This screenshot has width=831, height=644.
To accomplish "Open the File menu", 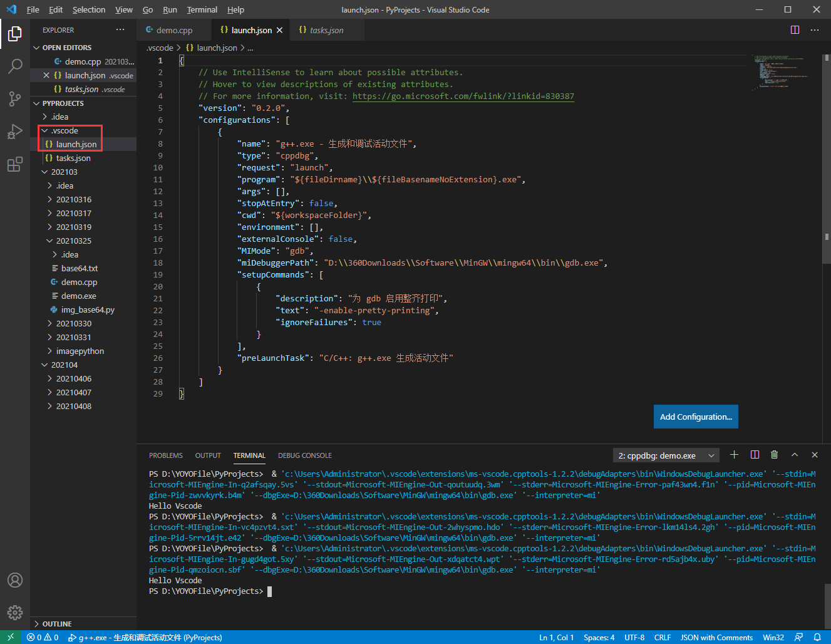I will click(33, 9).
